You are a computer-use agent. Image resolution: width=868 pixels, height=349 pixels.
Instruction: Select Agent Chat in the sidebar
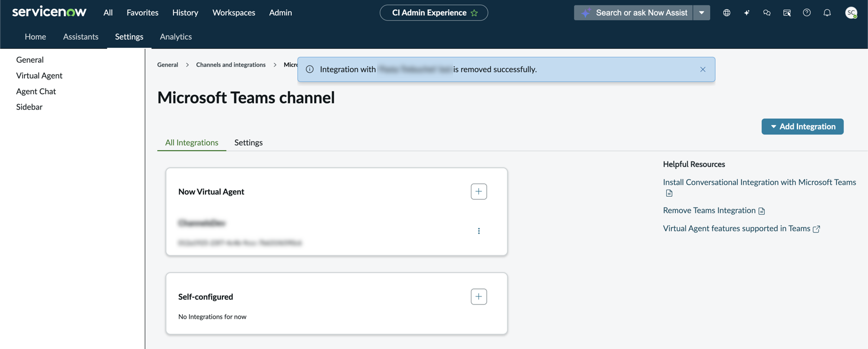(36, 91)
